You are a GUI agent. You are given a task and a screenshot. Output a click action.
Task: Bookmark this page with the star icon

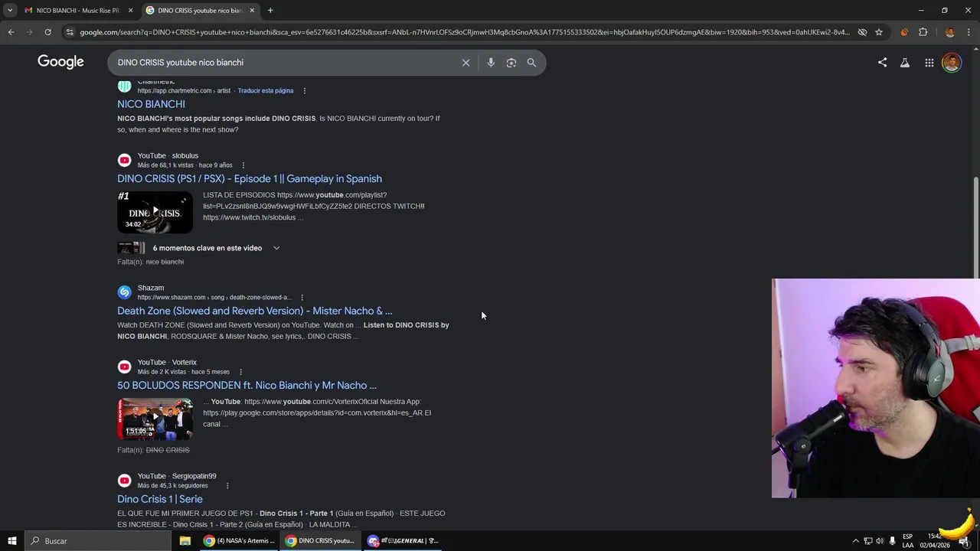coord(879,32)
